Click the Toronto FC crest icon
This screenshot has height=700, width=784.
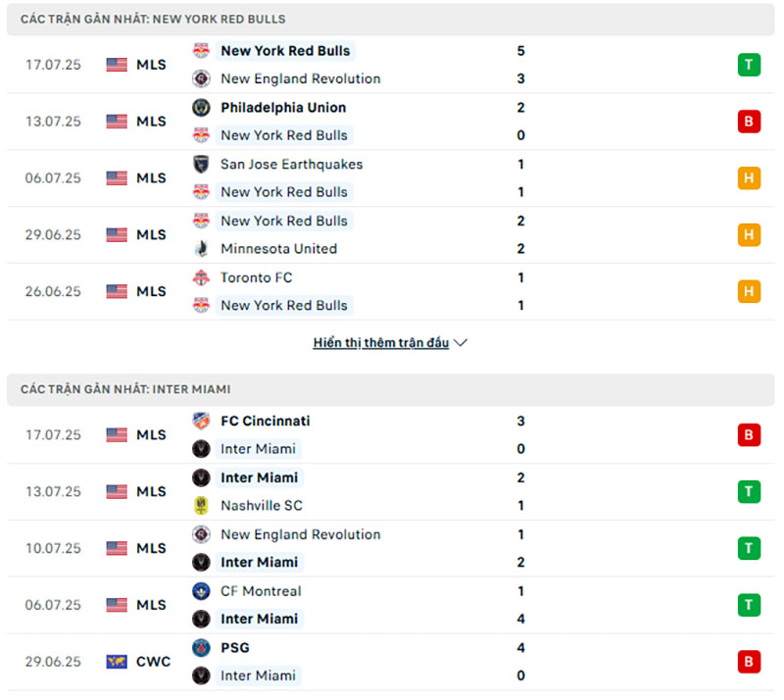pos(201,277)
